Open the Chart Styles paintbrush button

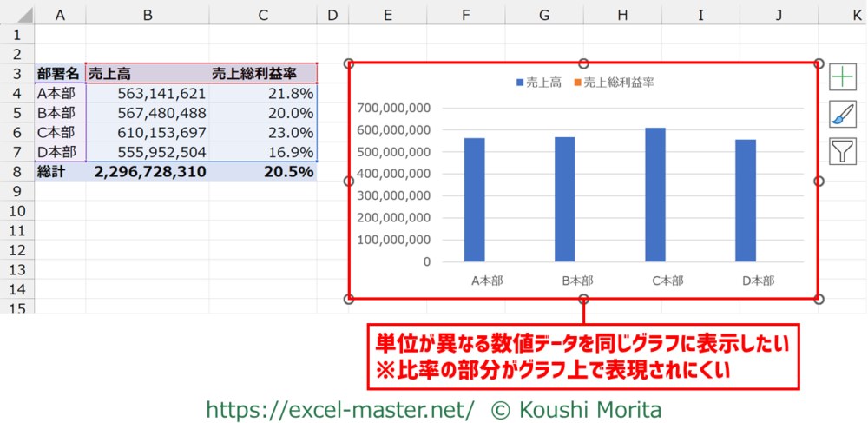pyautogui.click(x=843, y=114)
